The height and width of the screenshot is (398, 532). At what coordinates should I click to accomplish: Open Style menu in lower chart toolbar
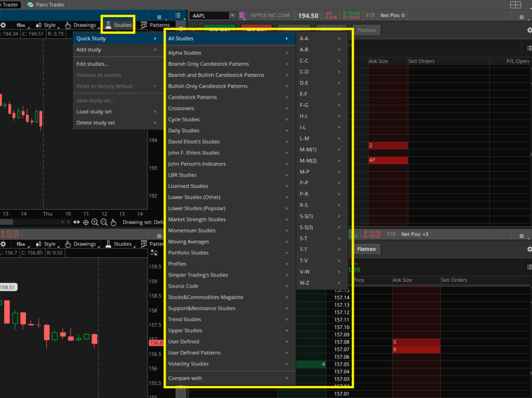(46, 244)
